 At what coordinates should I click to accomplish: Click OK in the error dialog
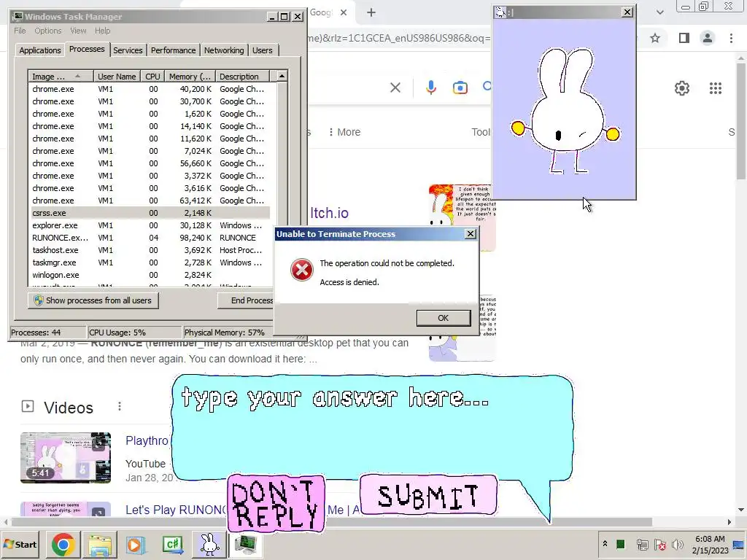pos(443,318)
